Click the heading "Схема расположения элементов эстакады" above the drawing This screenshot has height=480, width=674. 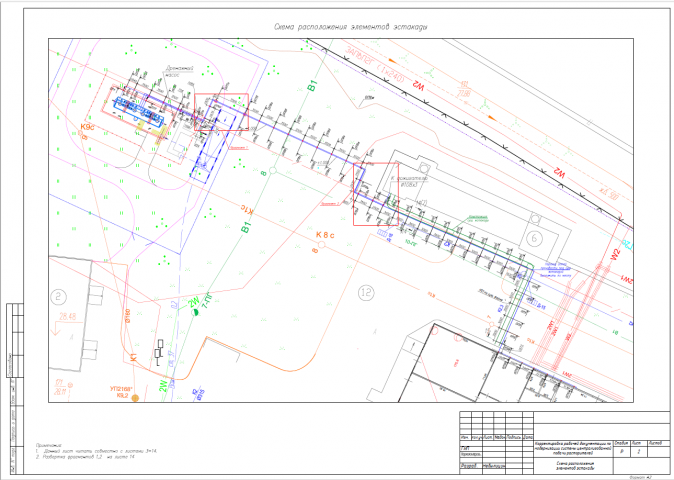pyautogui.click(x=351, y=27)
